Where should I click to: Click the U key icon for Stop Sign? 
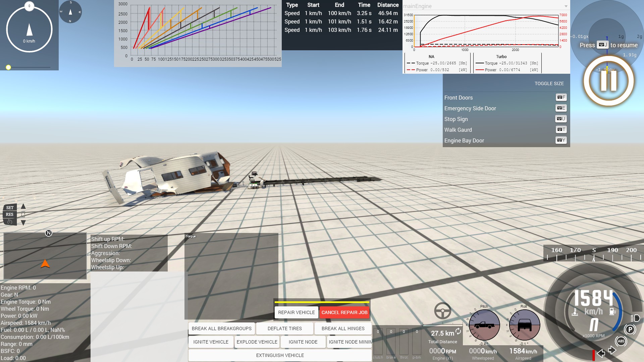coord(561,119)
